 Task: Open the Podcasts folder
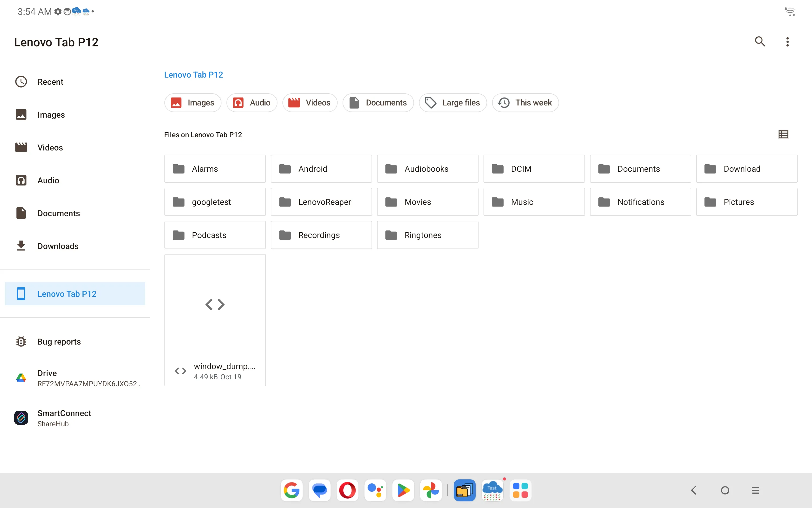click(215, 235)
